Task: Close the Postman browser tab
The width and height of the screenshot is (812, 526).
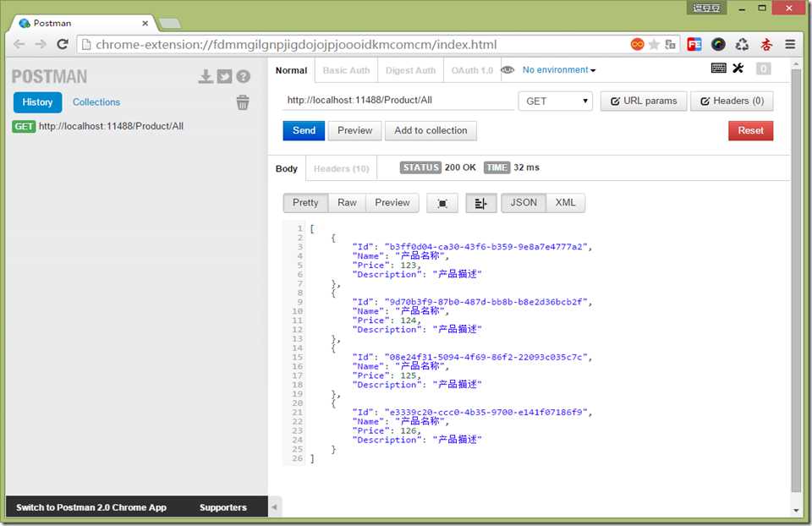Action: pos(145,24)
